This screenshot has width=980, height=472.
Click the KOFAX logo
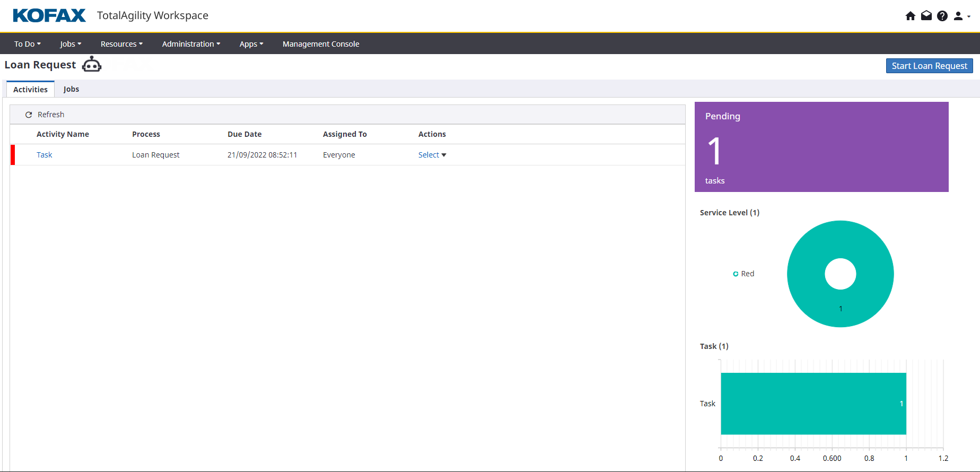tap(49, 15)
